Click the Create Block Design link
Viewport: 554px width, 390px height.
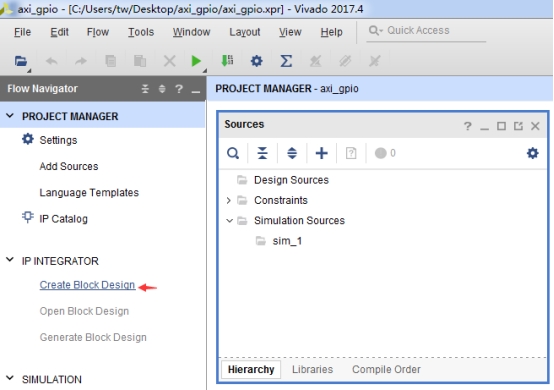(87, 285)
